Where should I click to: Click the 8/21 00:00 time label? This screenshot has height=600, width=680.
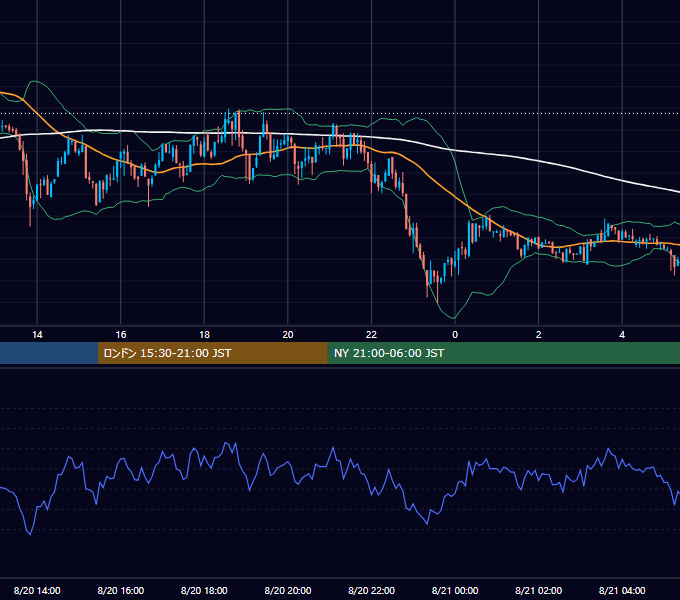point(455,590)
